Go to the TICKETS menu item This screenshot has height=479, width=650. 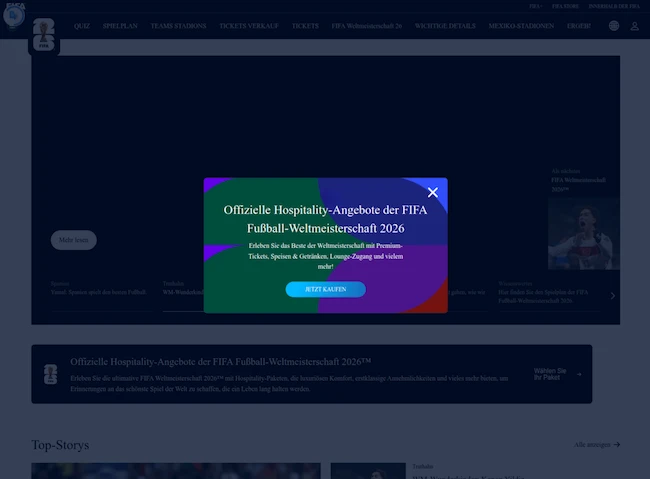click(x=305, y=26)
